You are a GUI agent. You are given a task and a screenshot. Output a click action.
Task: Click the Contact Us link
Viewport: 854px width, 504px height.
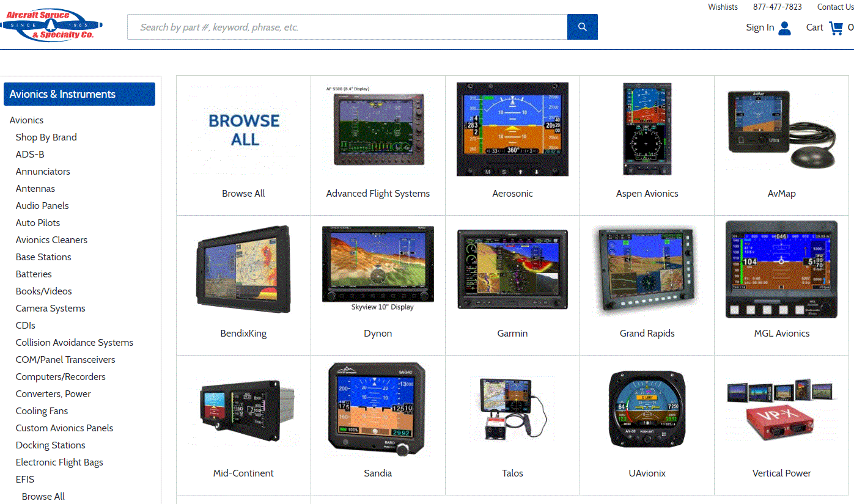[835, 7]
